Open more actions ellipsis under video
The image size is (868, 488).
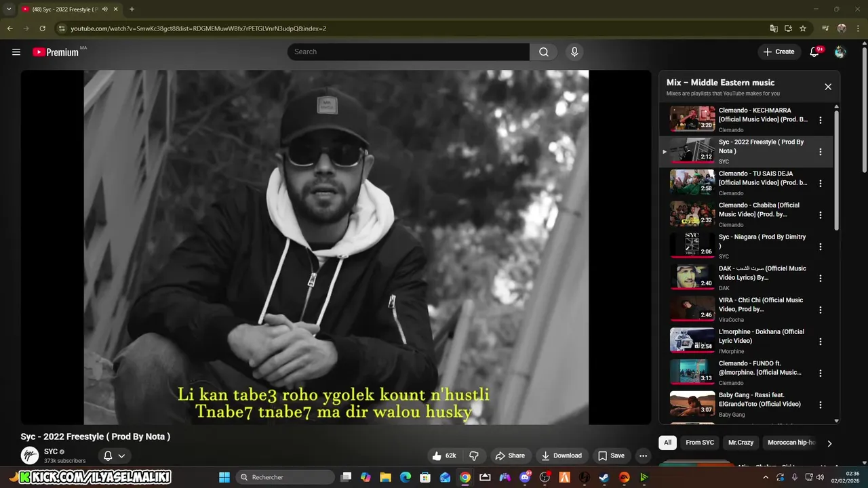(643, 455)
